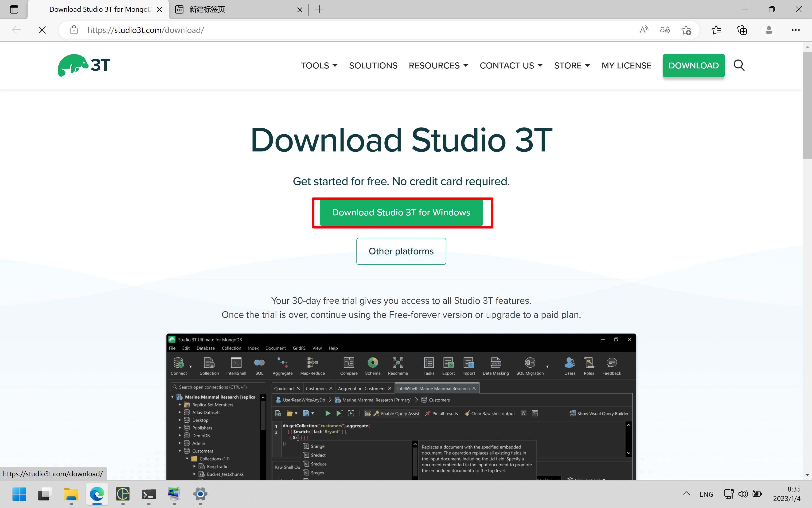Image resolution: width=812 pixels, height=508 pixels.
Task: Open MY LICENSE nav link
Action: 626,66
